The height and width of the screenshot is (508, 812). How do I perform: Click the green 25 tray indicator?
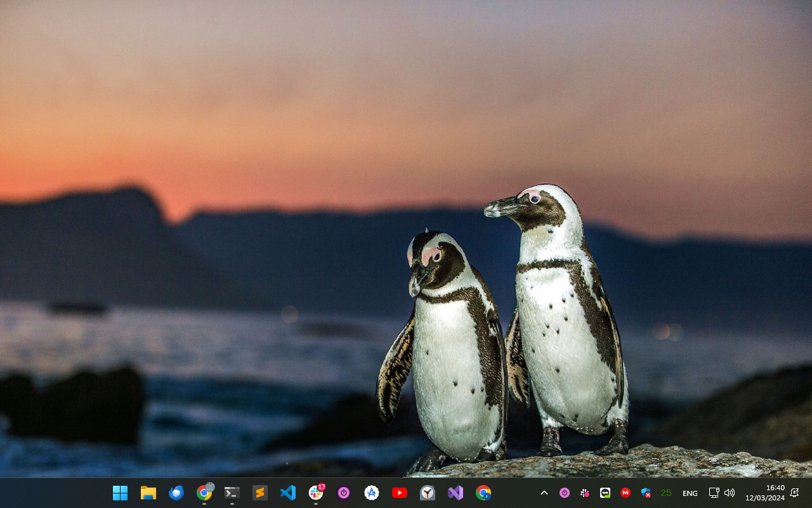[666, 493]
